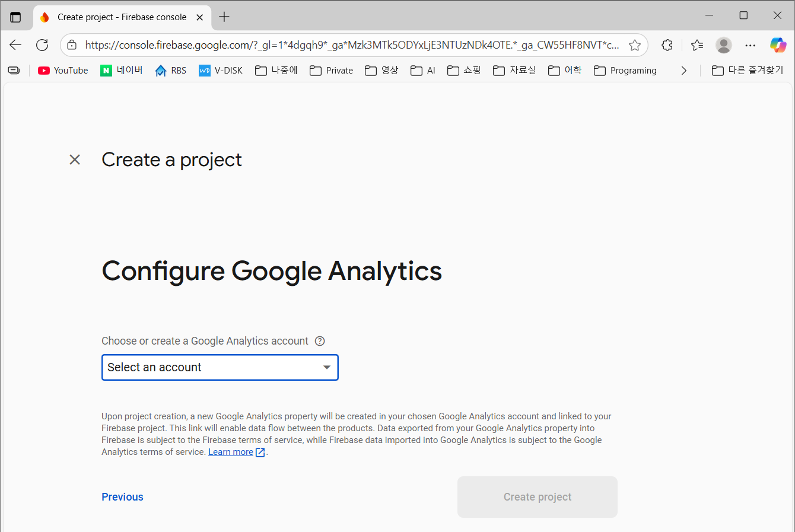The width and height of the screenshot is (795, 532).
Task: Add this page to favorites star
Action: point(635,45)
